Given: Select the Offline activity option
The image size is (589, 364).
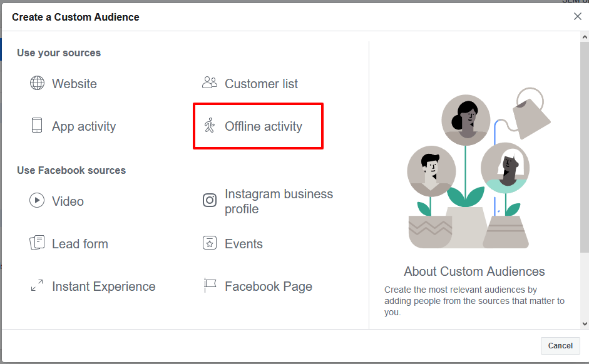Looking at the screenshot, I should pos(264,126).
